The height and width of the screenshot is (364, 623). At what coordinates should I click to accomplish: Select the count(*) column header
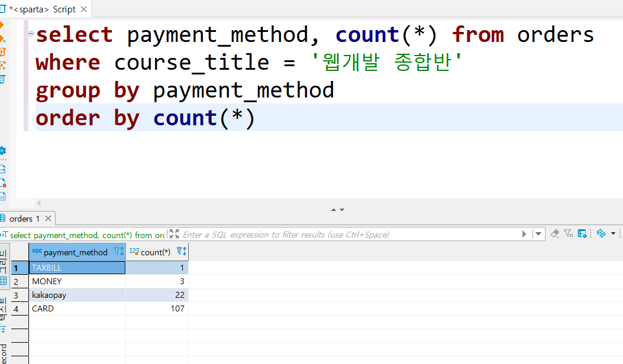coord(156,252)
